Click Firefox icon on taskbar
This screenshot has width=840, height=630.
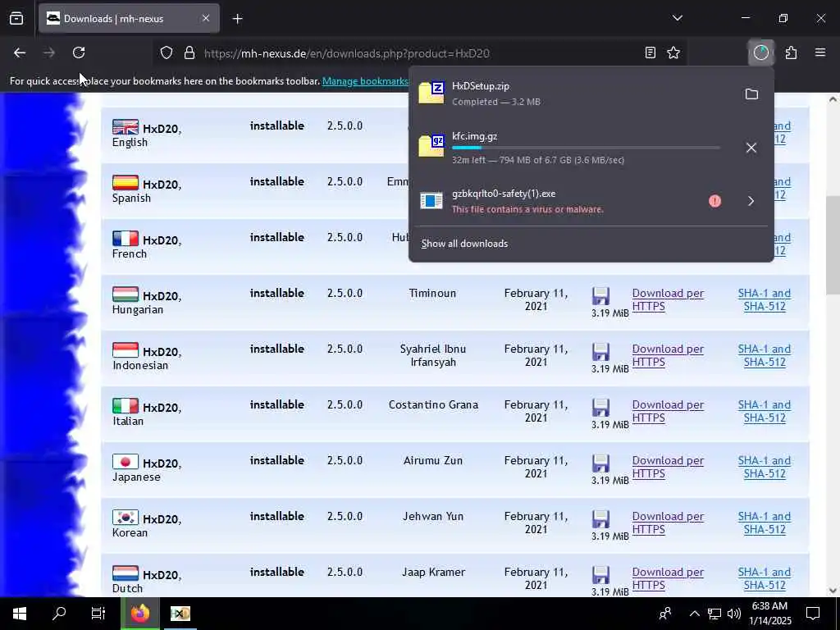click(x=139, y=614)
